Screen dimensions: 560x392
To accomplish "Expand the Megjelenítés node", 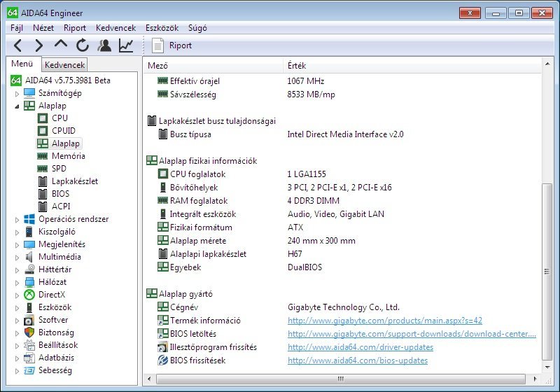I will pyautogui.click(x=17, y=245).
